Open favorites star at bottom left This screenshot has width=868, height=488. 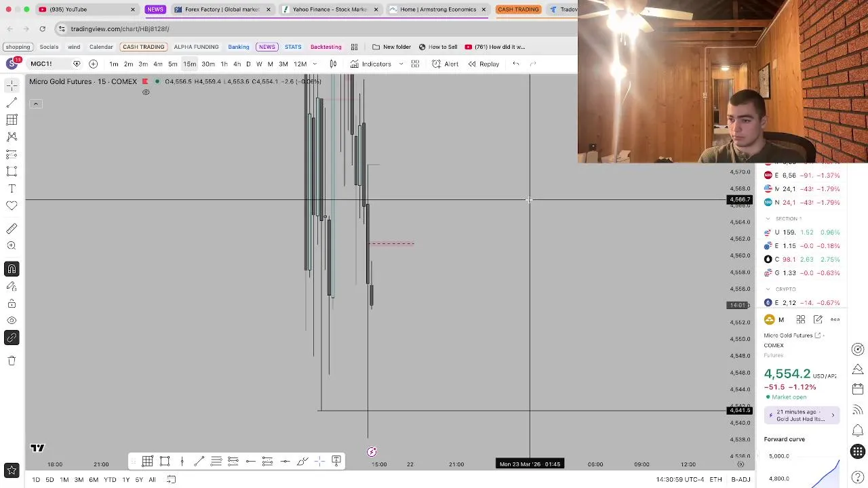12,470
